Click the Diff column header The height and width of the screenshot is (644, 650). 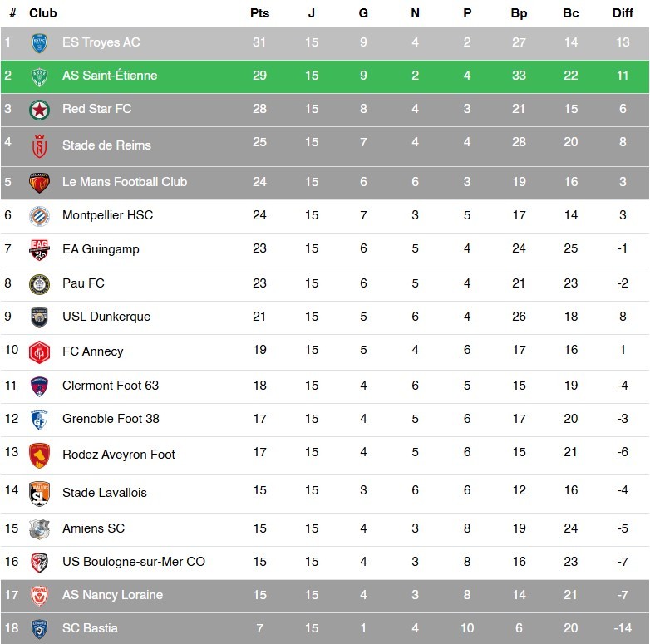[x=623, y=13]
